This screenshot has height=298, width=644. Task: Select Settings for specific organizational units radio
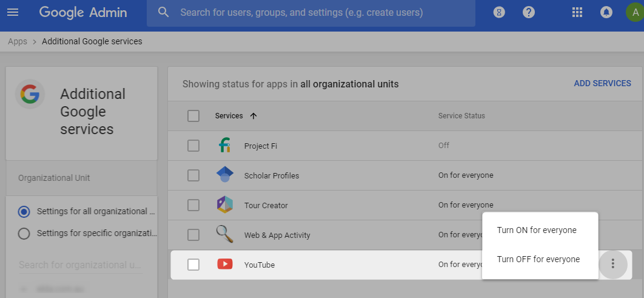[24, 234]
